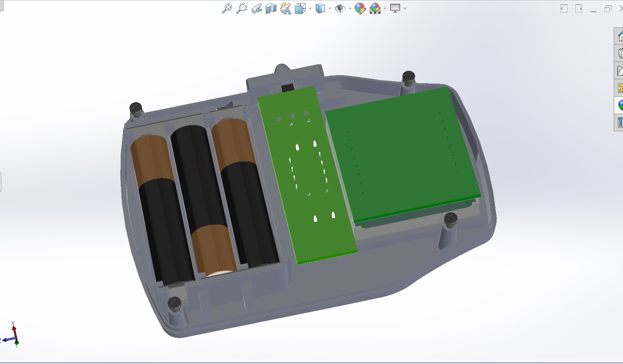
Task: Open the Custom Properties task pane tab
Action: click(620, 122)
